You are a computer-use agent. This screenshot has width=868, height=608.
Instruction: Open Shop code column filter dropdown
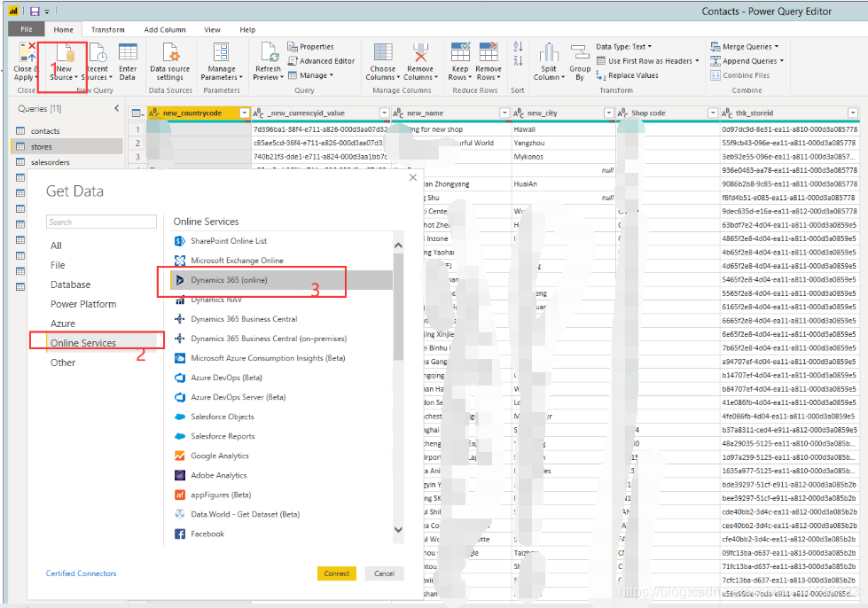click(713, 113)
